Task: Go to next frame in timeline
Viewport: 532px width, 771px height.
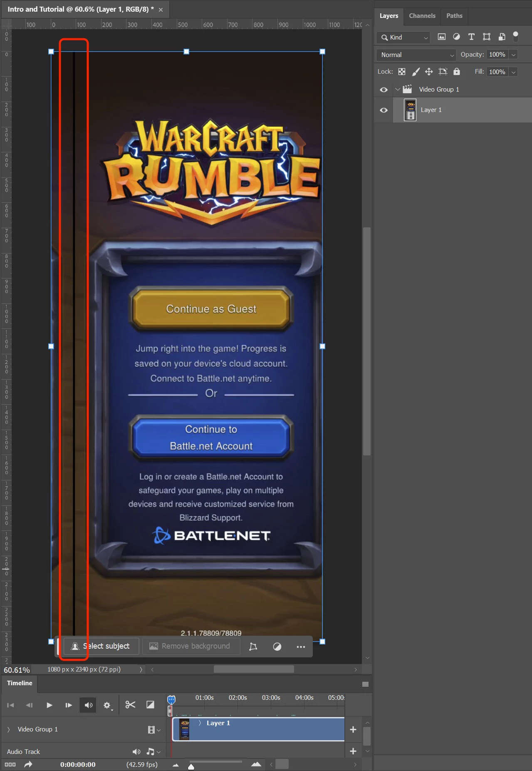Action: pyautogui.click(x=69, y=705)
